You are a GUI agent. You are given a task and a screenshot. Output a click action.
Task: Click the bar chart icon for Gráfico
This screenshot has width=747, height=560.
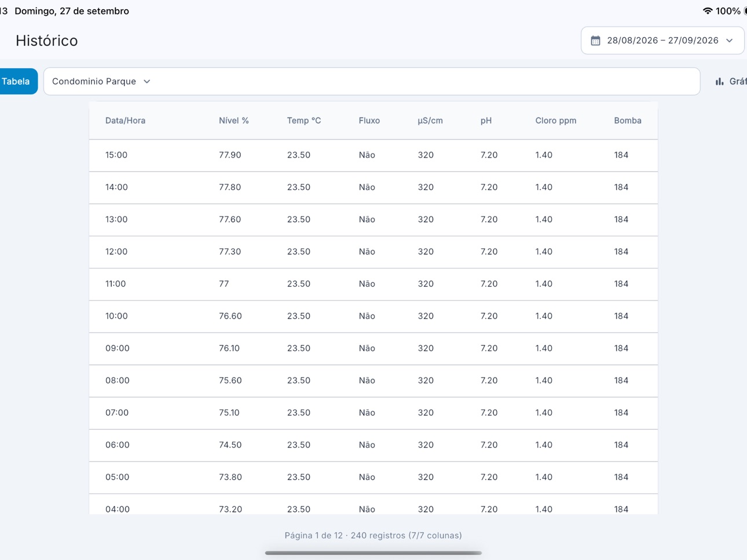719,82
